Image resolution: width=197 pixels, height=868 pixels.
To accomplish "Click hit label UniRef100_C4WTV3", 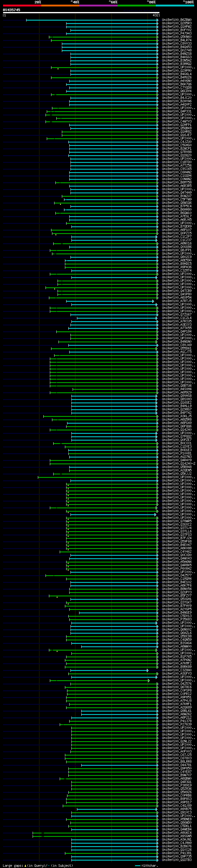I will (177, 121).
